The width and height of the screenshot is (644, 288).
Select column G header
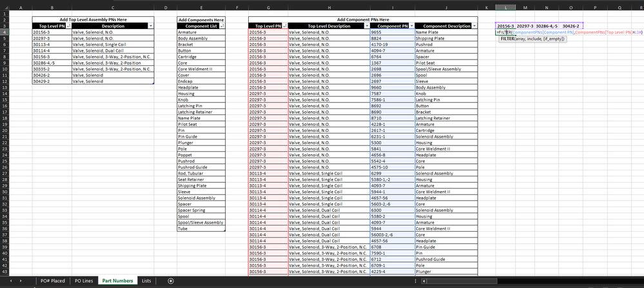pos(268,7)
